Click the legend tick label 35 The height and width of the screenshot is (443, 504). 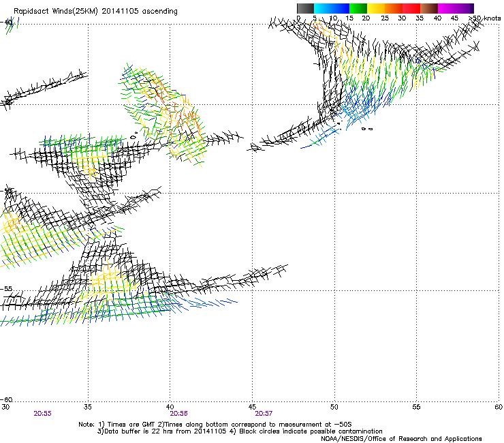point(420,18)
